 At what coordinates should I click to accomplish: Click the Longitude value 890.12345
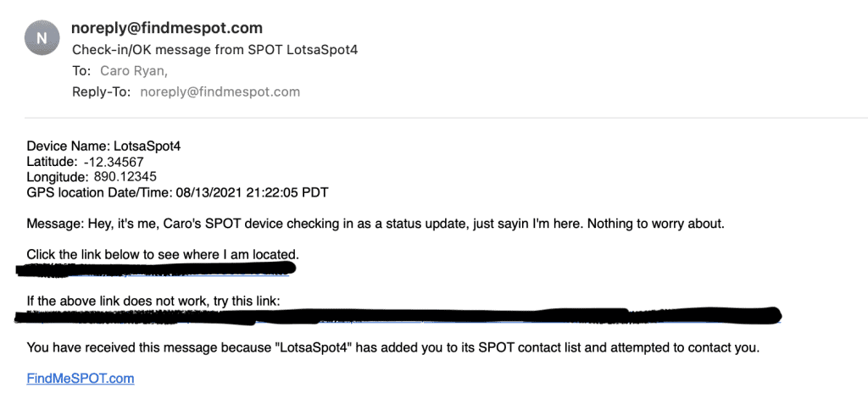coord(125,177)
